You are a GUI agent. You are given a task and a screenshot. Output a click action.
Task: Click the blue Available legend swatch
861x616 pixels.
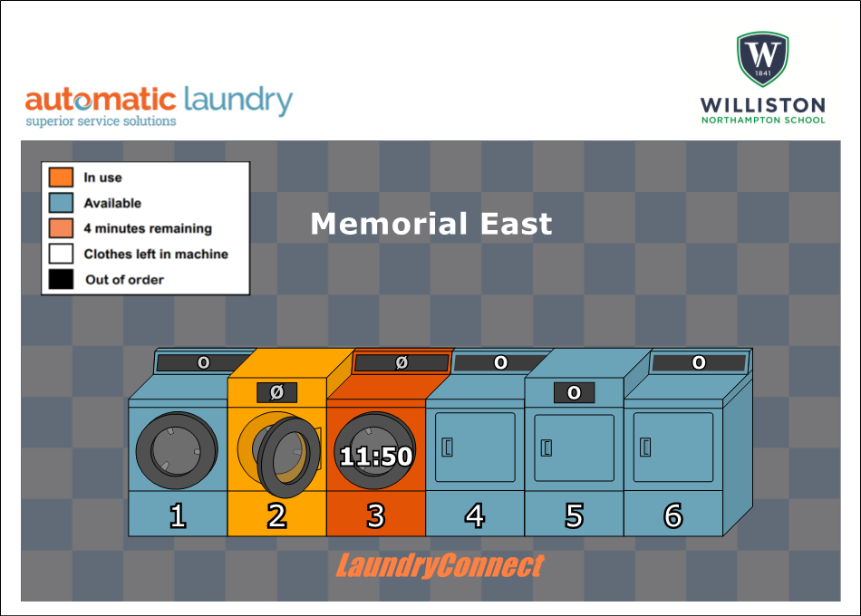[61, 203]
